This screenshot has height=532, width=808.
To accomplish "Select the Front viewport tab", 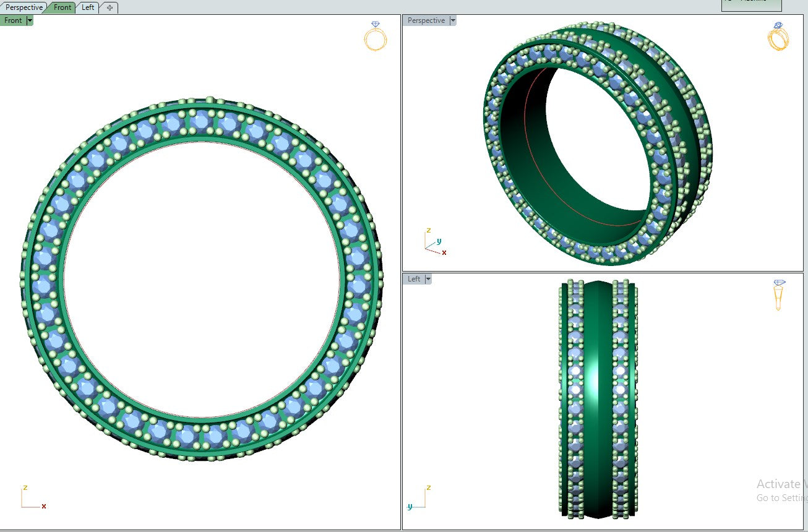I will (x=62, y=7).
